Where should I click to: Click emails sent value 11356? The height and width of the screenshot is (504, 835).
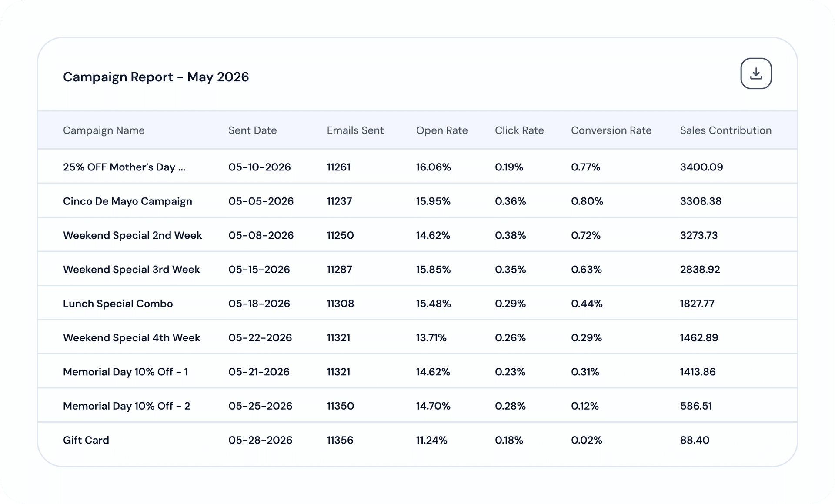(340, 440)
